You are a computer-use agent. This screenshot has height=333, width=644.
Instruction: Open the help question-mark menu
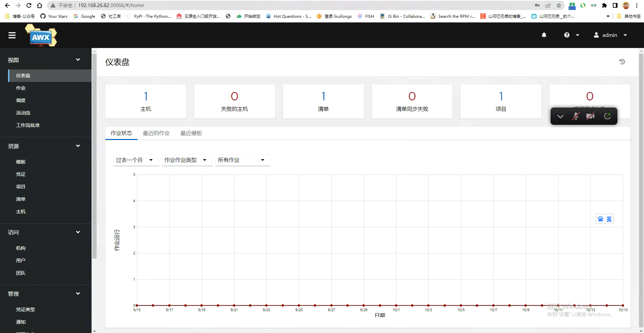pyautogui.click(x=567, y=35)
